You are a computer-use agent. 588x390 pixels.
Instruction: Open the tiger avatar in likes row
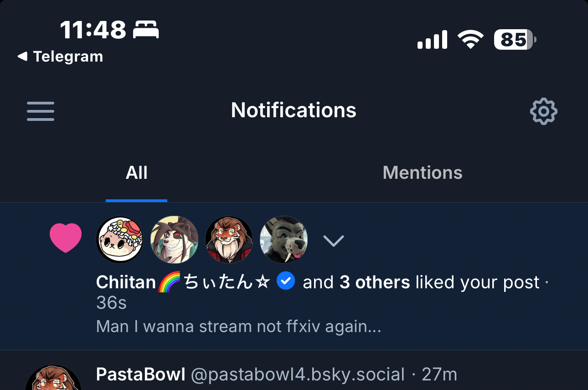(229, 240)
